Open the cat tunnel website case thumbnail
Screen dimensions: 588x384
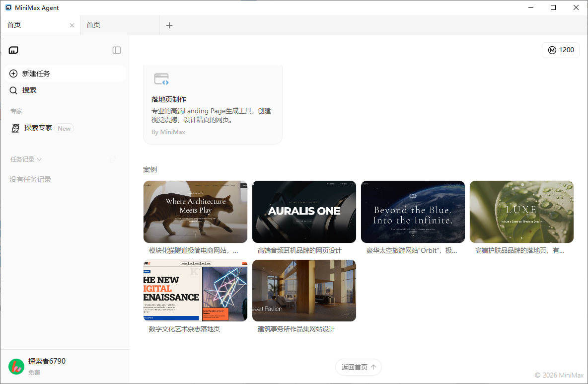click(x=195, y=212)
